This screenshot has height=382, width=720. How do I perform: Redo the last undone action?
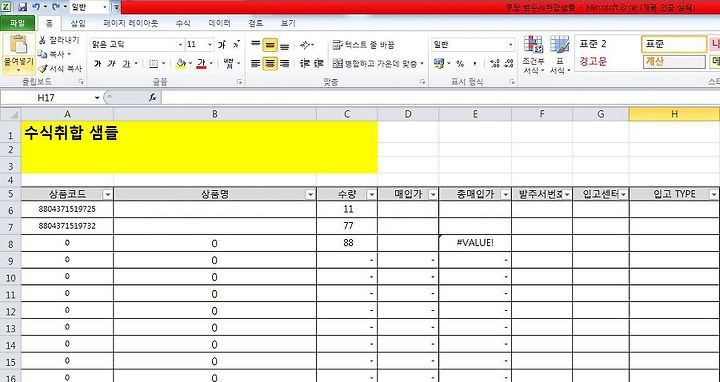tap(56, 7)
